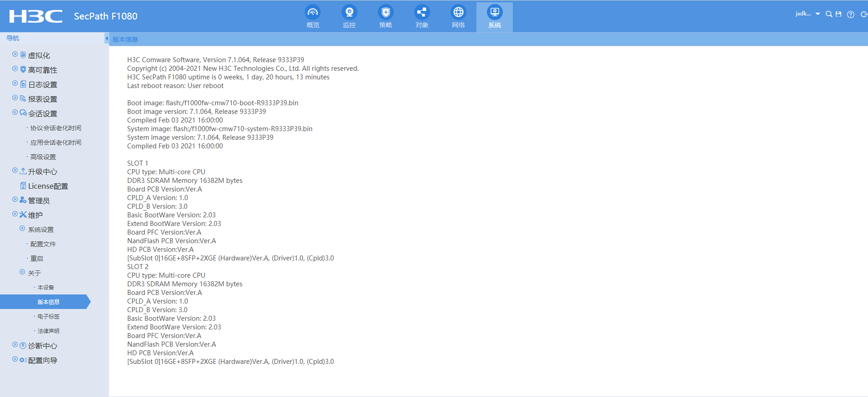Open the 网络 network globe icon
The width and height of the screenshot is (868, 397).
(x=458, y=12)
